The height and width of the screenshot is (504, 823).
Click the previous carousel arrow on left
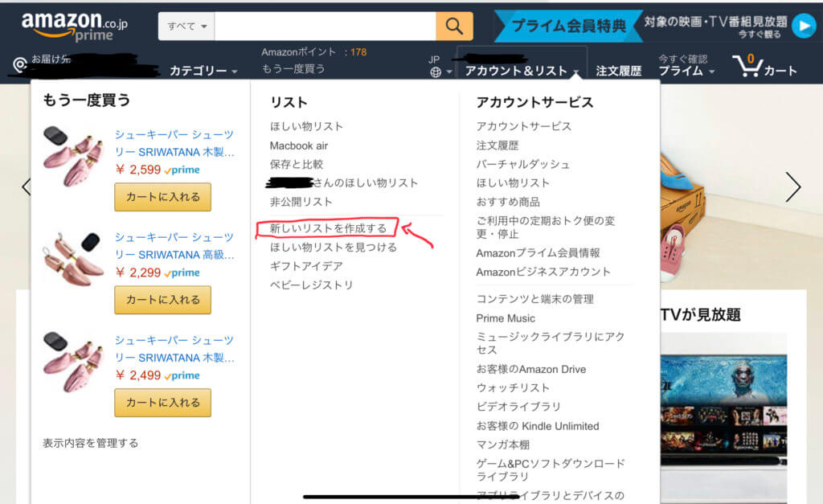(25, 186)
